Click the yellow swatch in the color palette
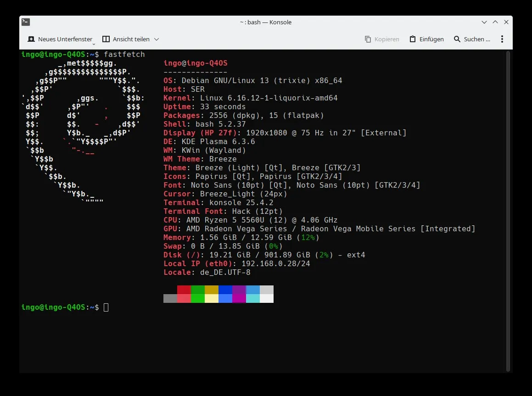 click(x=211, y=290)
